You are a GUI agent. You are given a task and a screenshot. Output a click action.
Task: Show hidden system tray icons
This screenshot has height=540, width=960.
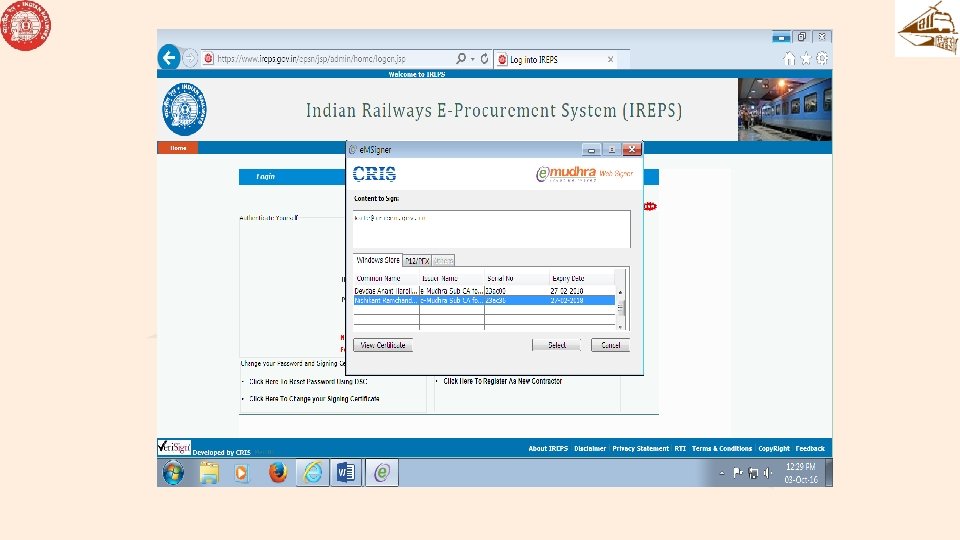pyautogui.click(x=722, y=473)
